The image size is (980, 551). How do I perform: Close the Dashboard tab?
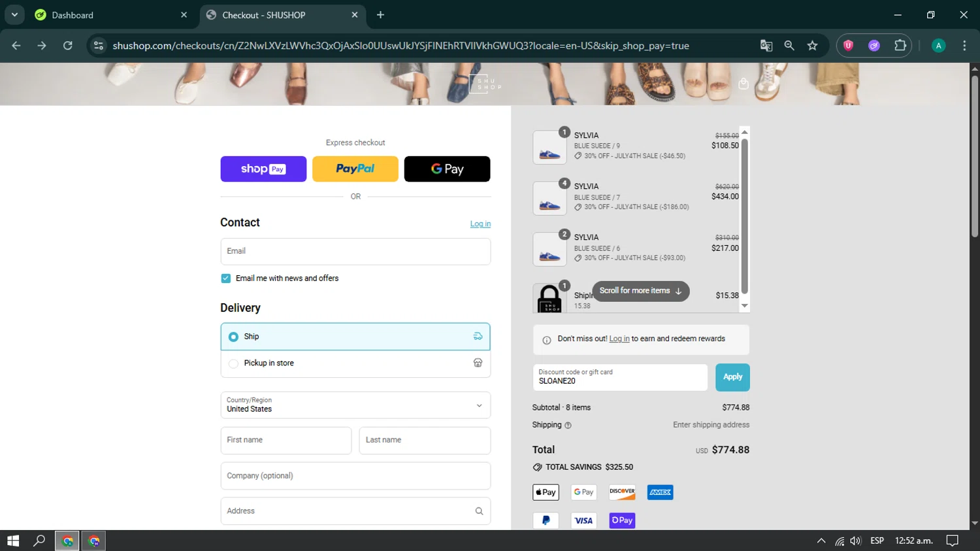coord(184,15)
